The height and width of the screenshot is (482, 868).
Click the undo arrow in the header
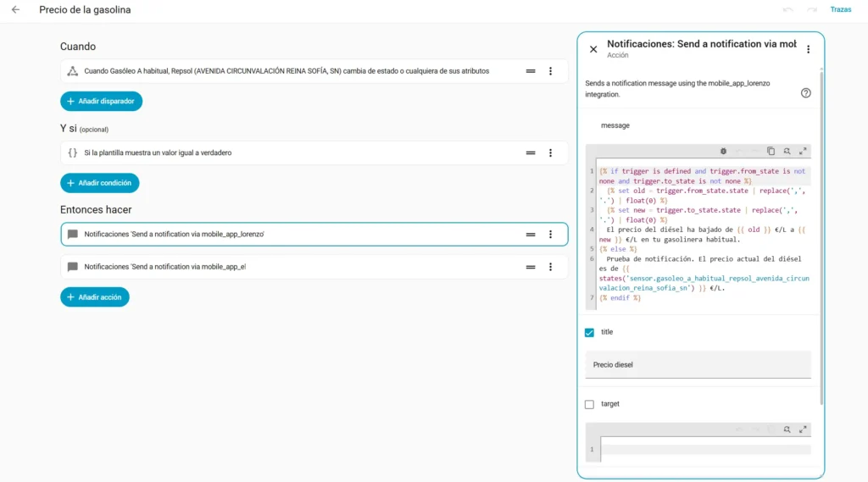coord(787,9)
